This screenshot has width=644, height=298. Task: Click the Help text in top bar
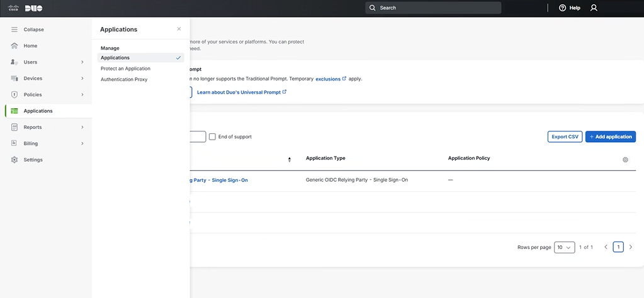[575, 8]
